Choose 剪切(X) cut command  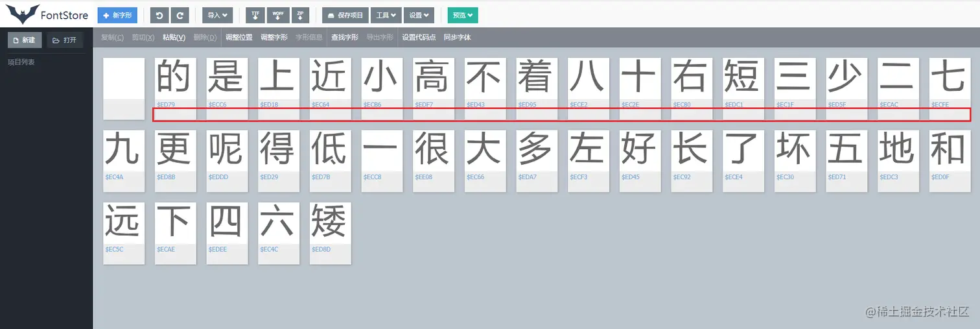point(143,38)
